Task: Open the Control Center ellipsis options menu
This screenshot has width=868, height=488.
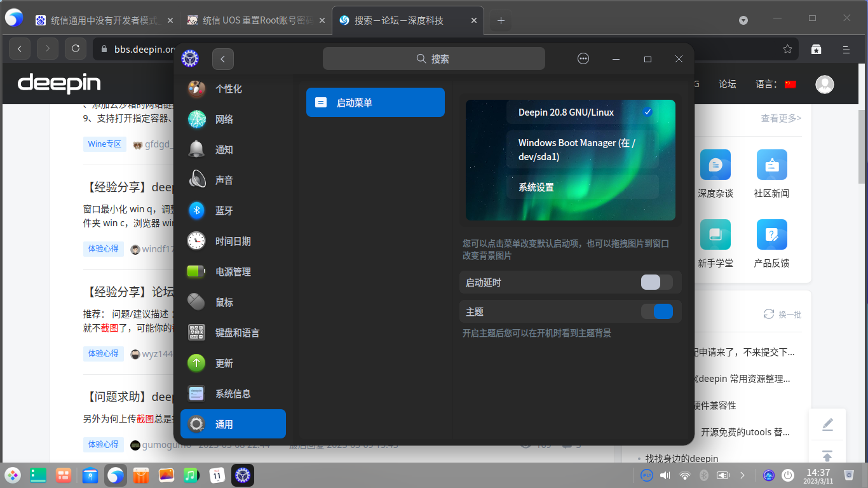Action: click(x=583, y=58)
